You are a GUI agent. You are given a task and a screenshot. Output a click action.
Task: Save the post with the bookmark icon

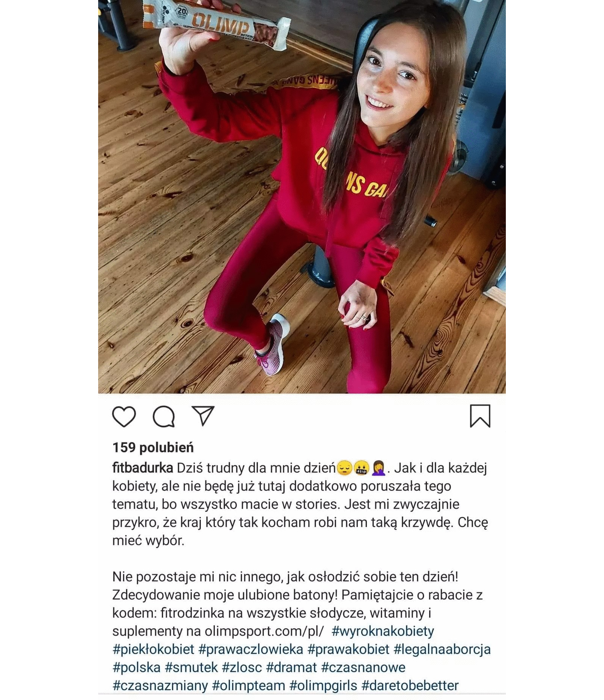(480, 416)
